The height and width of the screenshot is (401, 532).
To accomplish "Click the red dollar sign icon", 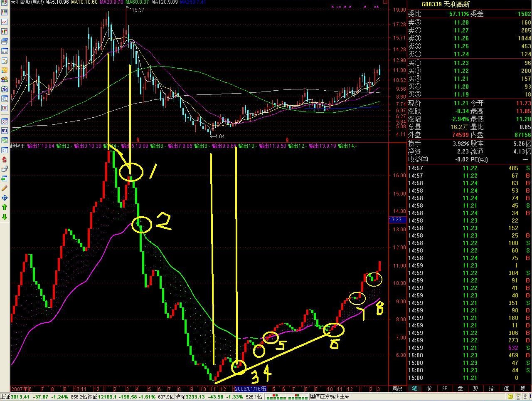I will pyautogui.click(x=5, y=159).
